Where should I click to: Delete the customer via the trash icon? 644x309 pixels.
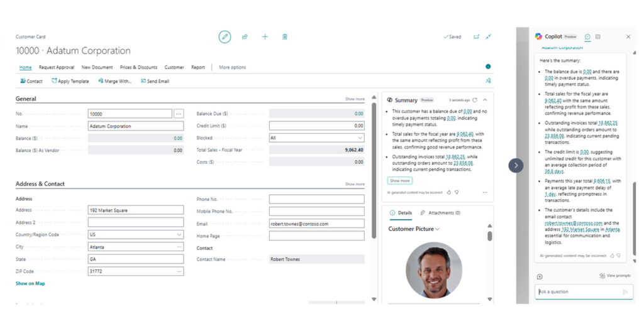(285, 37)
